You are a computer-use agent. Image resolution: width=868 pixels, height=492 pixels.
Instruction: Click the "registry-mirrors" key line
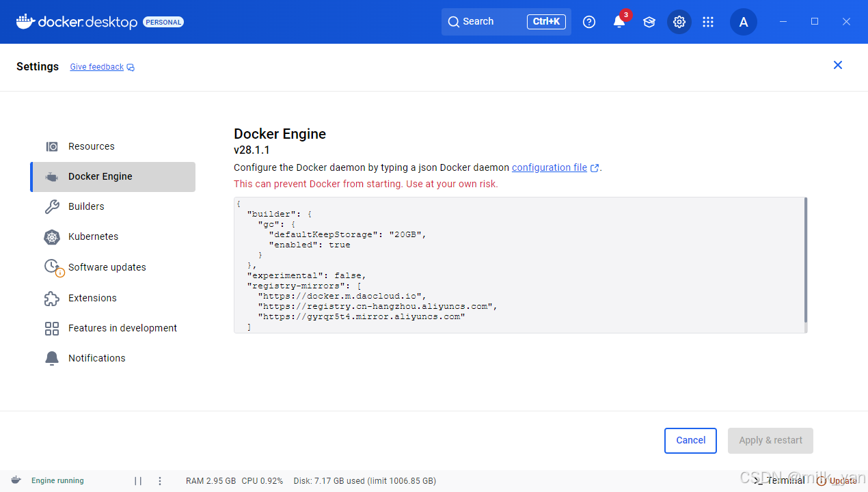click(x=304, y=286)
